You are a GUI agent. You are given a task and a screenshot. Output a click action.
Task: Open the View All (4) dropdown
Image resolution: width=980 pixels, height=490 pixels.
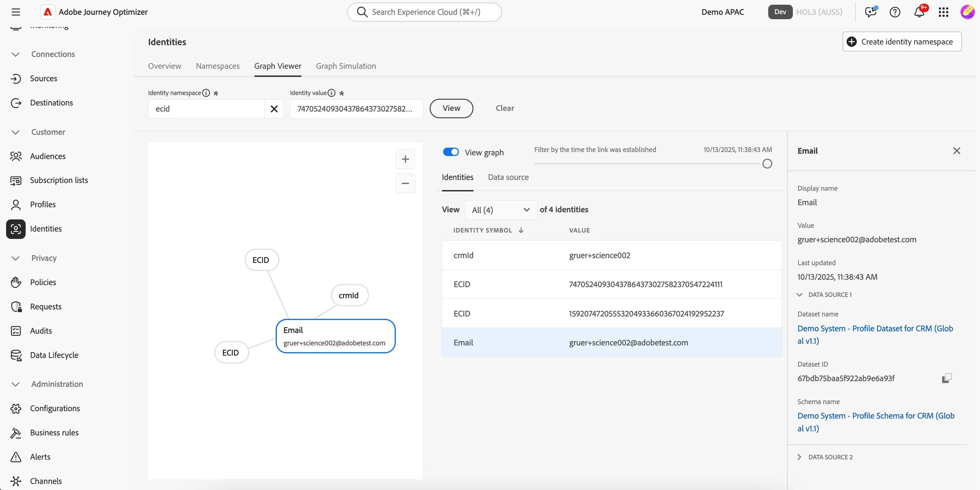click(501, 210)
